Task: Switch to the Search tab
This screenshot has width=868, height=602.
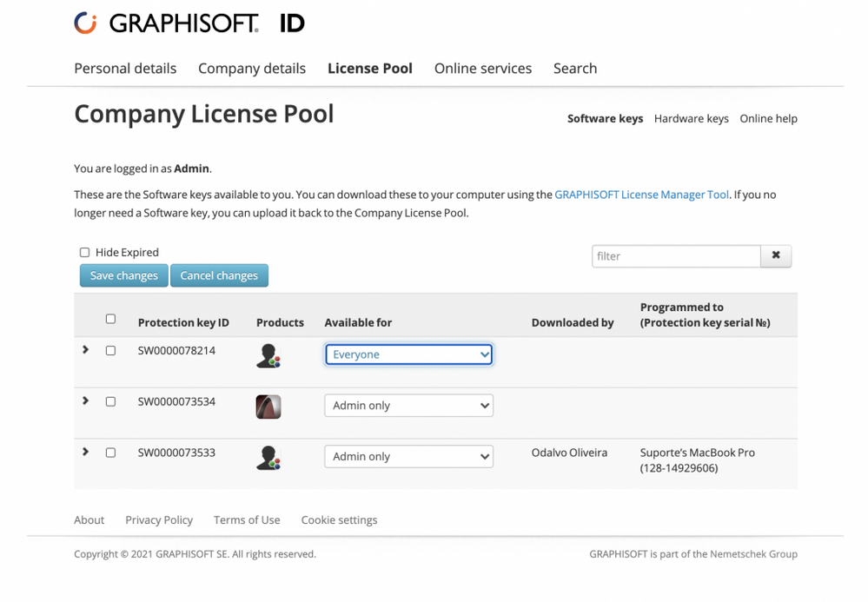Action: click(x=575, y=68)
